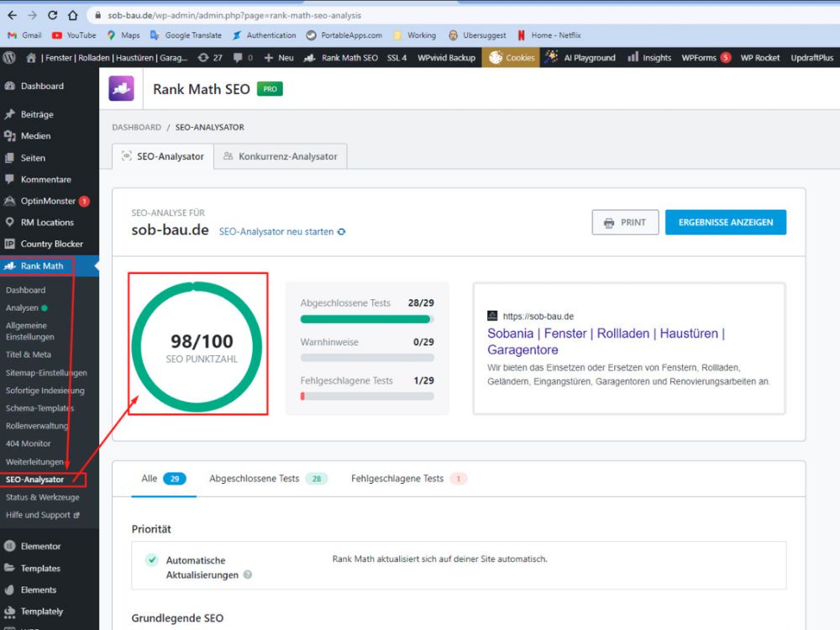Open WP Rocket in the admin bar

coord(759,57)
